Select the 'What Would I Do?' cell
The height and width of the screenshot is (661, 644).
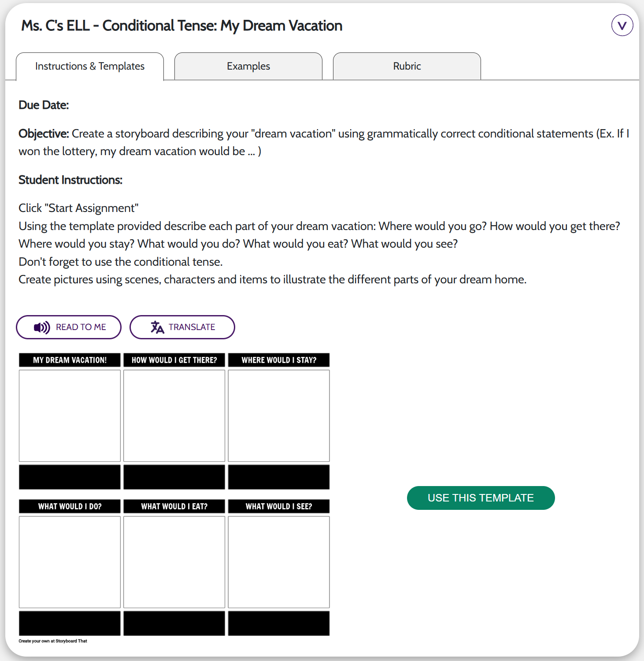[70, 562]
